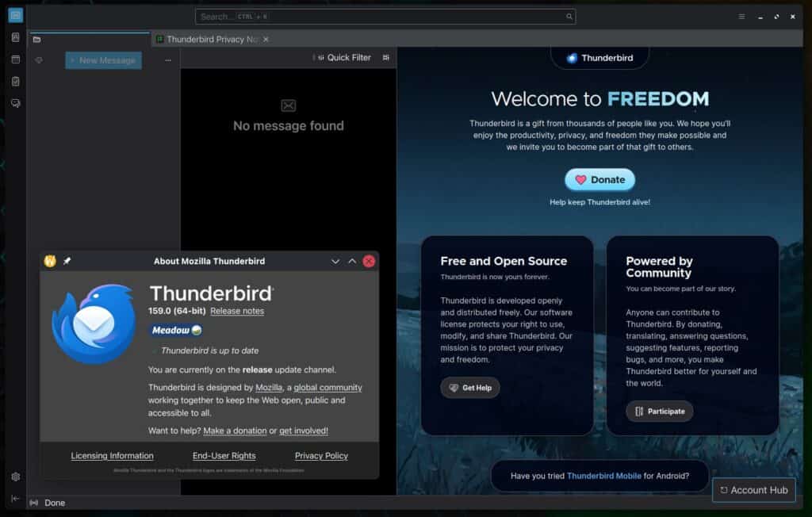Collapse the spaces toolbar
Viewport: 812px width, 517px height.
point(16,498)
